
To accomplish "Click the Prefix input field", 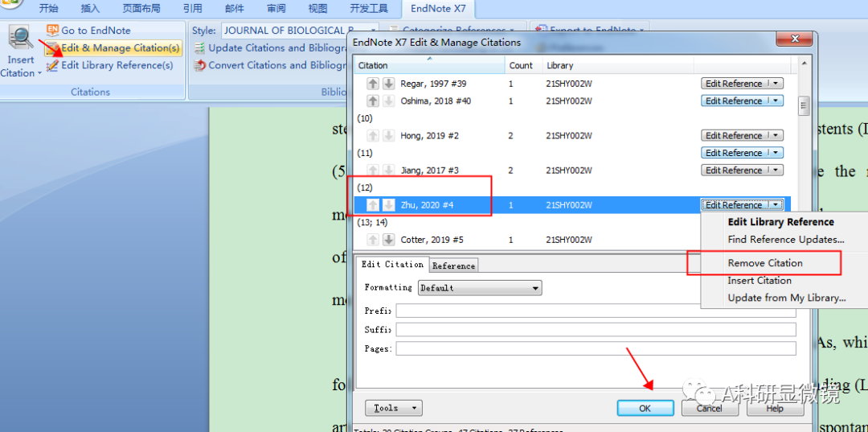I will tap(596, 311).
